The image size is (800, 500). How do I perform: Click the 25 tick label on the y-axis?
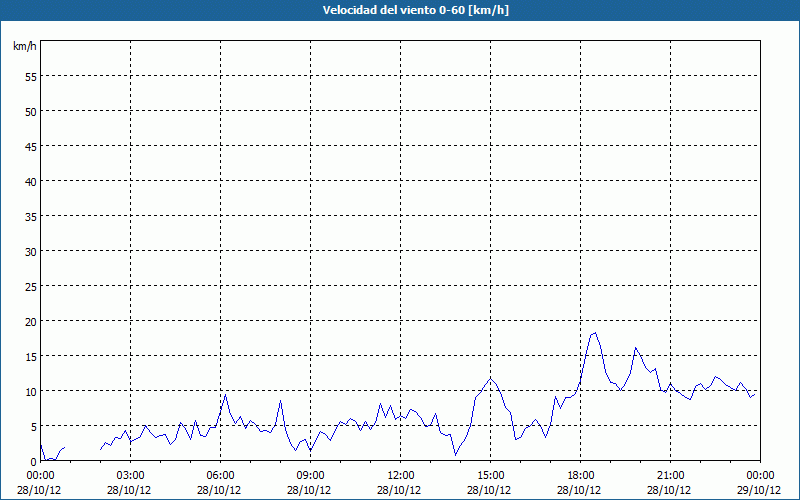[31, 286]
